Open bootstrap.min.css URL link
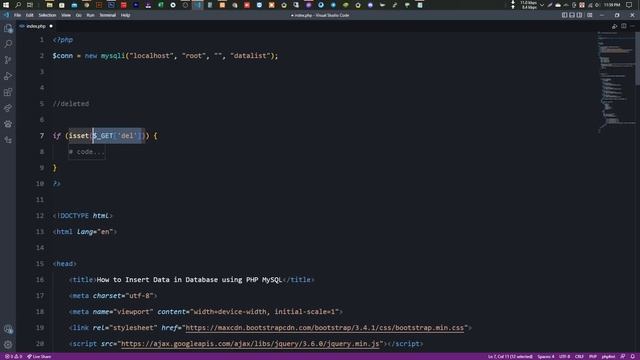The image size is (640, 360). [325, 328]
